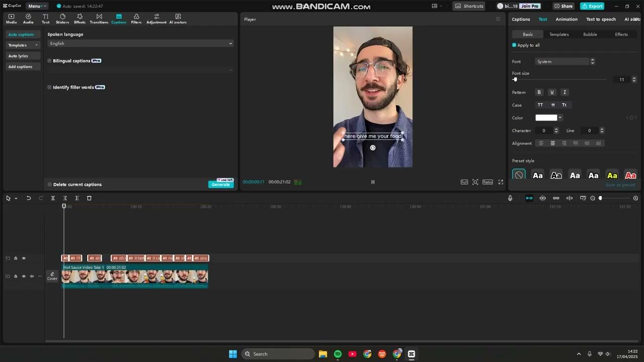This screenshot has height=362, width=644.
Task: Select the Bubble tab
Action: (x=590, y=34)
